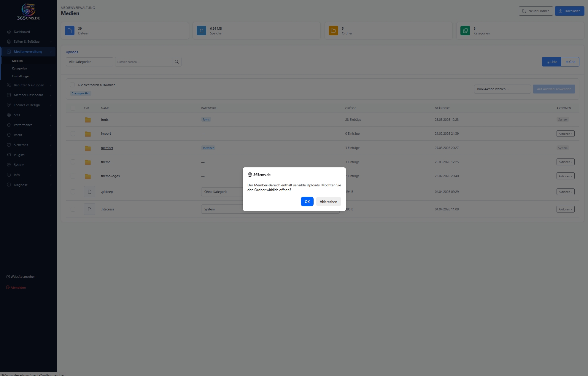Viewport: 588px width, 376px height.
Task: Click the green Kategorien stats icon
Action: pos(465,31)
